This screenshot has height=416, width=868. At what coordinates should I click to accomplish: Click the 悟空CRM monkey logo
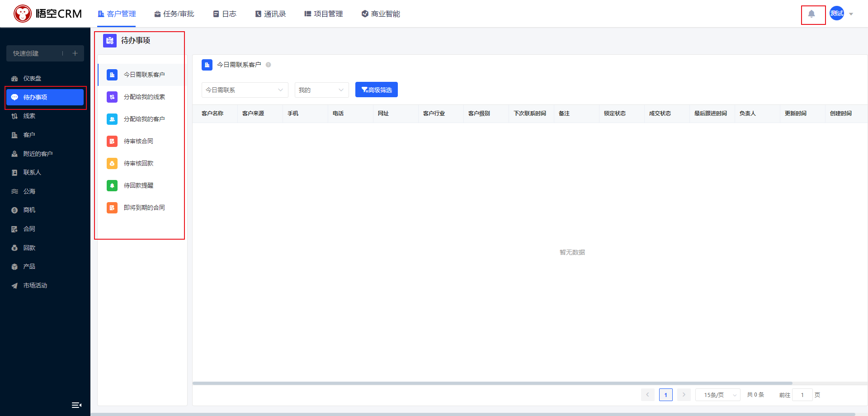[23, 14]
